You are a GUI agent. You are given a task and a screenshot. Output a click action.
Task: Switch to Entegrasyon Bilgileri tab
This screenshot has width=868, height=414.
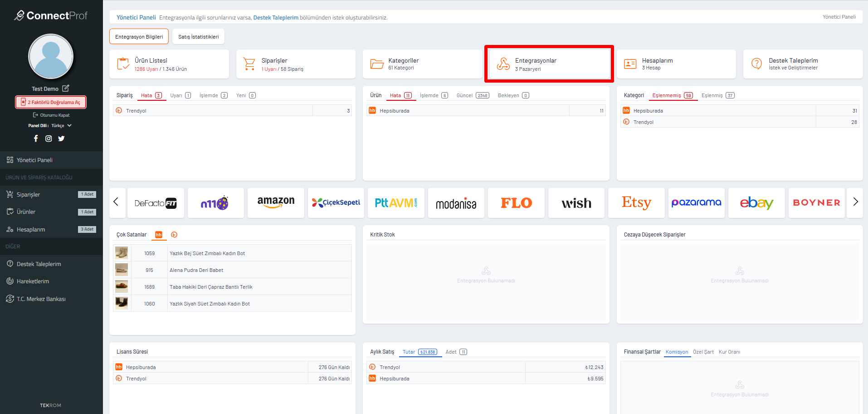click(x=139, y=37)
